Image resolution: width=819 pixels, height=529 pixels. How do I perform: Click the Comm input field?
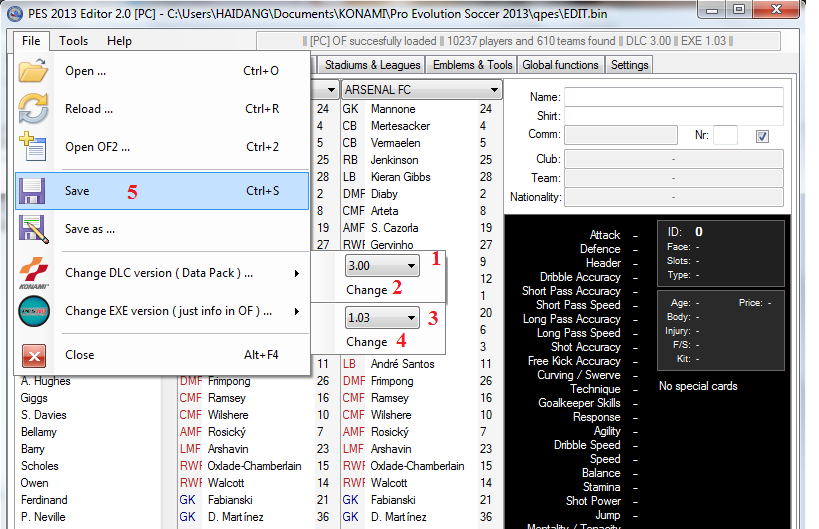pos(621,135)
